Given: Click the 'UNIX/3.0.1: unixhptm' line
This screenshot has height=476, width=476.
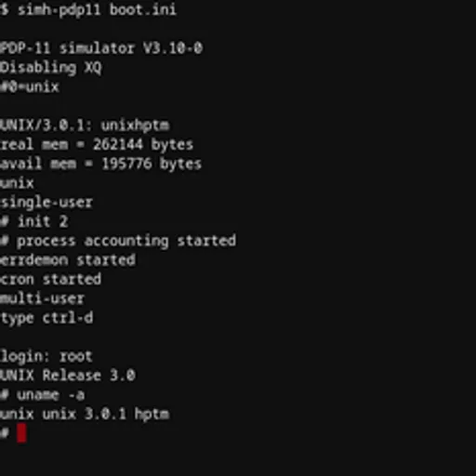Looking at the screenshot, I should pyautogui.click(x=85, y=126).
